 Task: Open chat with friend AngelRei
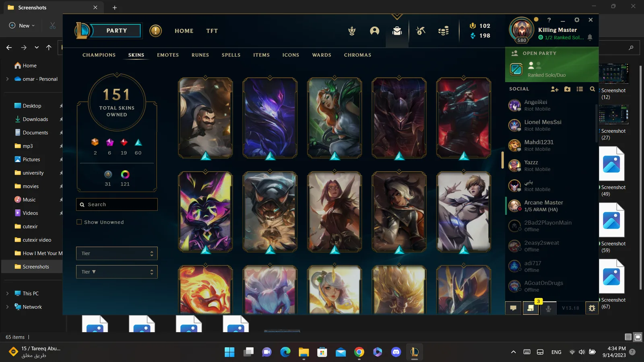click(550, 105)
